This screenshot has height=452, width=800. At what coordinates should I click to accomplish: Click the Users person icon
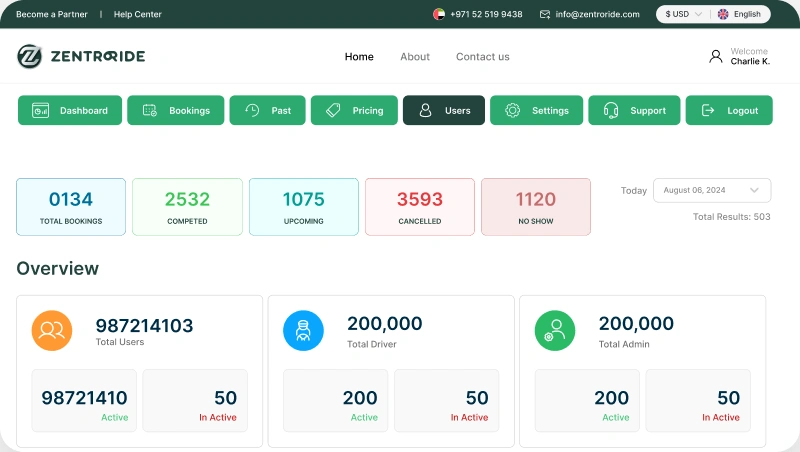pyautogui.click(x=426, y=110)
